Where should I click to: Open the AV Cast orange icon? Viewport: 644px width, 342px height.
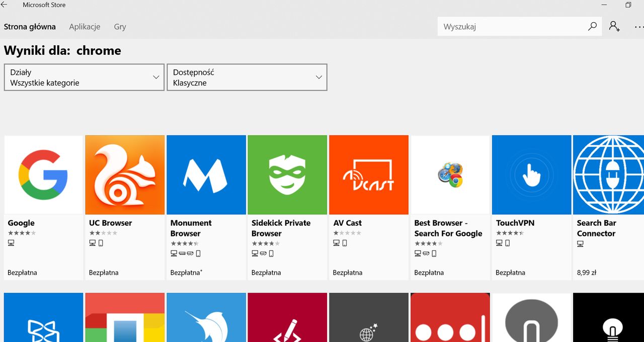tap(369, 175)
